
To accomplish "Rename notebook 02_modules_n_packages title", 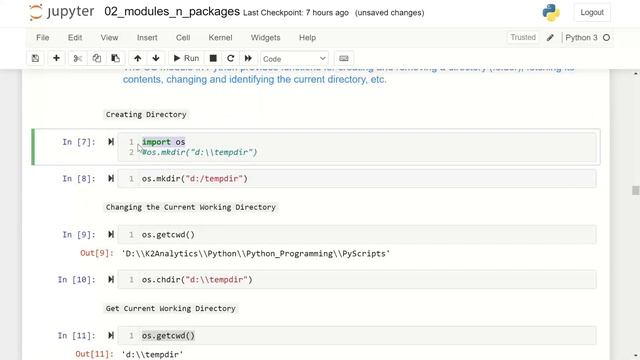I will 172,11.
